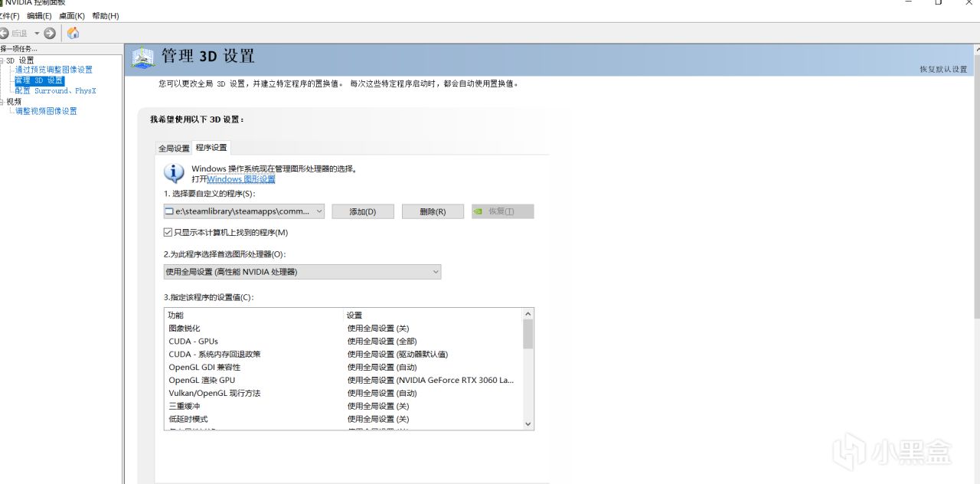
Task: Click 恢复(T) button with NVIDIA icon
Action: click(502, 211)
